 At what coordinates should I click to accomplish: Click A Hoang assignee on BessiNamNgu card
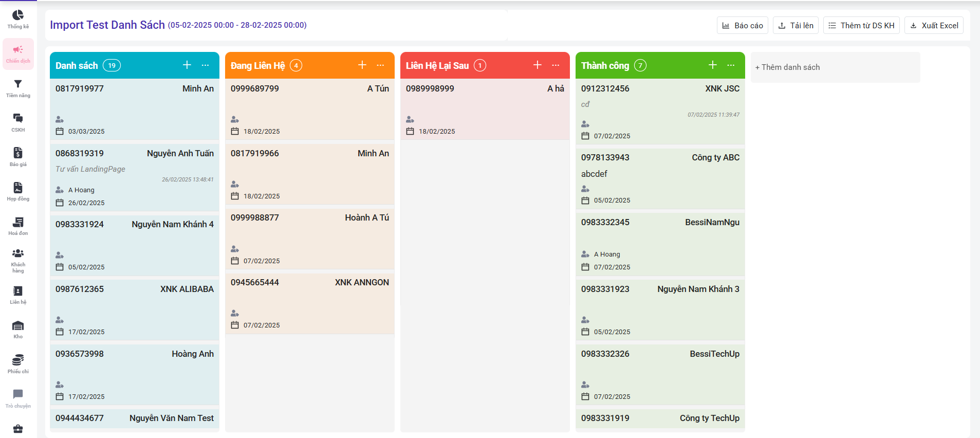coord(607,254)
